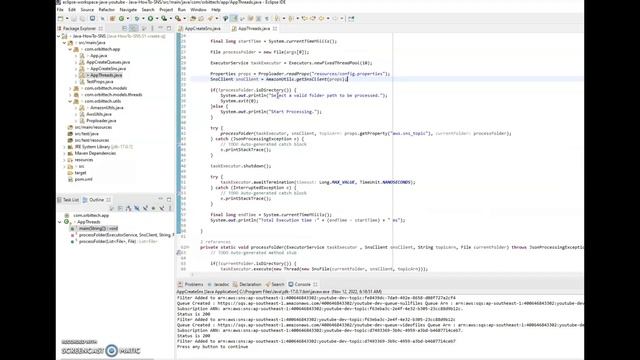The height and width of the screenshot is (360, 640).
Task: Select the target folder in Package Explorer
Action: 80,173
